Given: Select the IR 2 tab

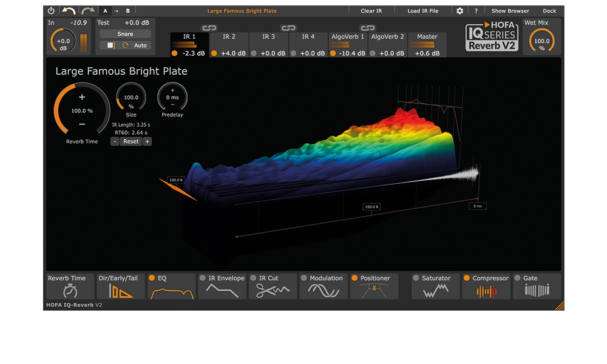Looking at the screenshot, I should coord(229,45).
